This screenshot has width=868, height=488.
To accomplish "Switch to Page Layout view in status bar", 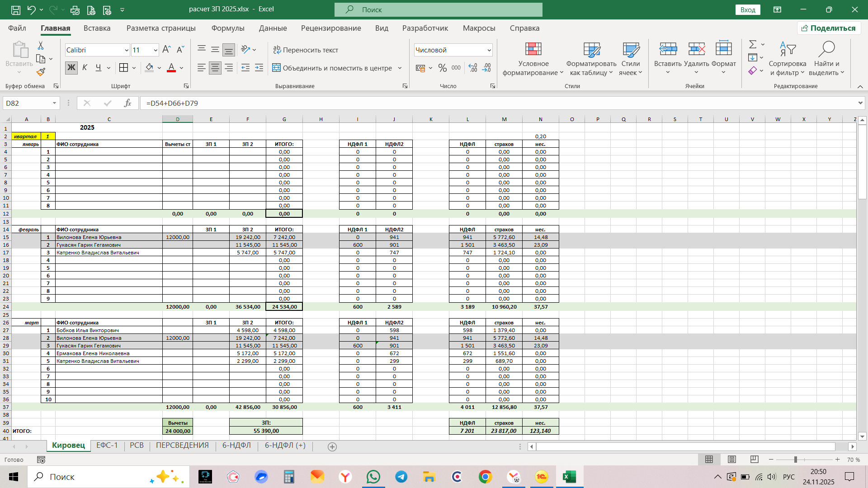I will (x=731, y=460).
